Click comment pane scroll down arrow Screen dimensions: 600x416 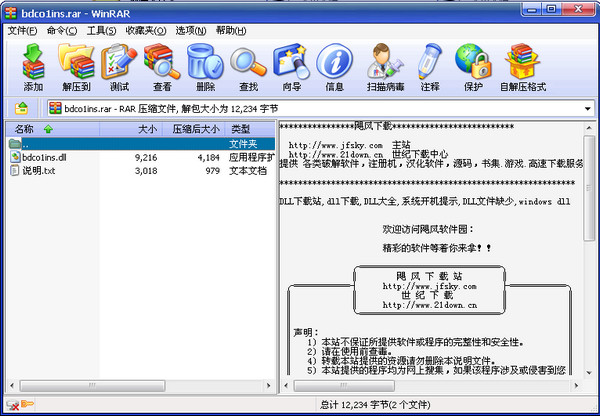click(589, 373)
